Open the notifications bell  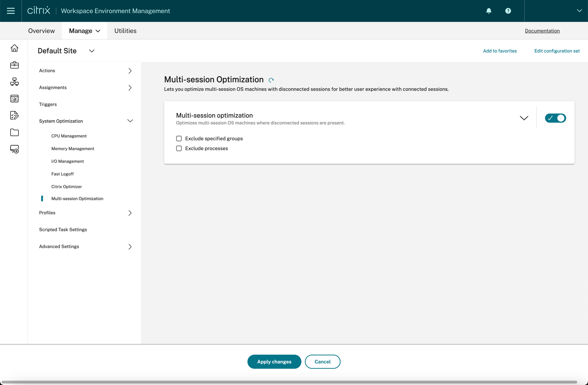coord(489,11)
